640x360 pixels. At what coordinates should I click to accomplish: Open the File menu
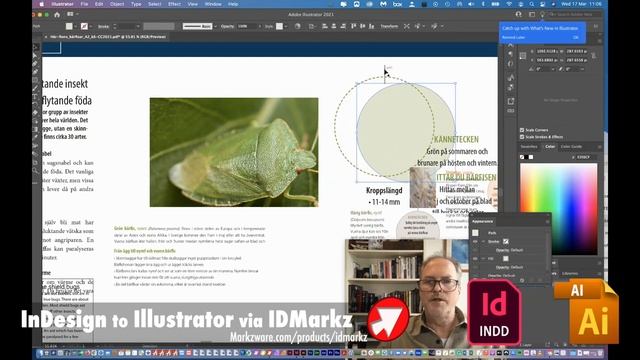tap(84, 4)
